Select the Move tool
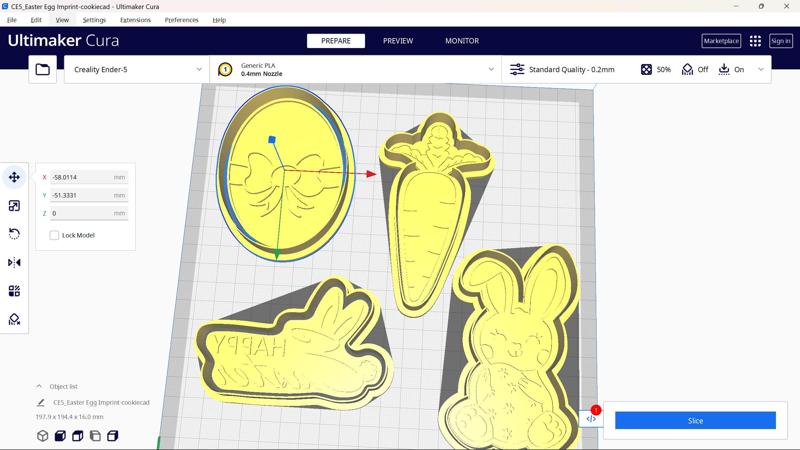Image resolution: width=800 pixels, height=450 pixels. [x=14, y=177]
